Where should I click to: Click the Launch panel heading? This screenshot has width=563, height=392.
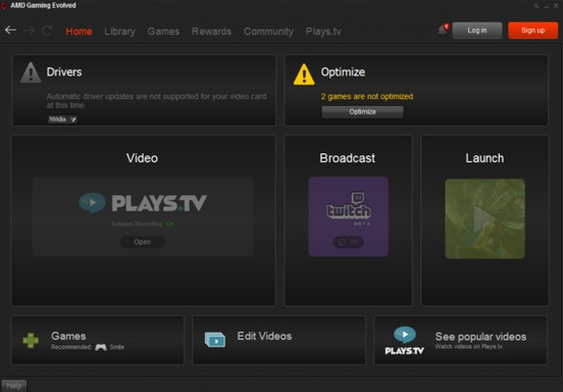click(485, 158)
